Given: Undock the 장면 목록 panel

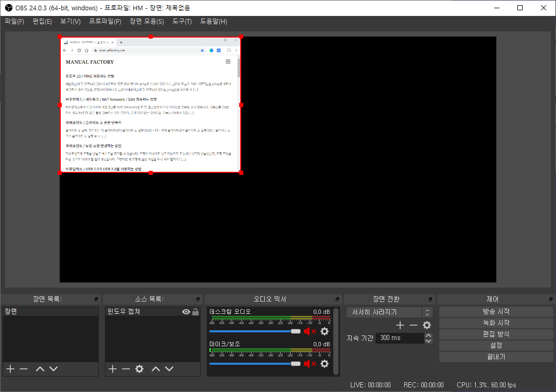Looking at the screenshot, I should pyautogui.click(x=96, y=299).
